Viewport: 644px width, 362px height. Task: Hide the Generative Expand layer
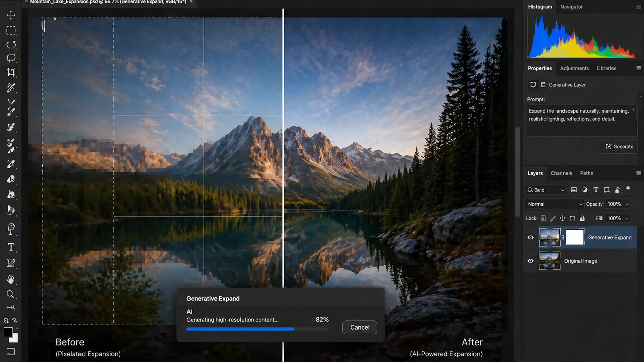531,237
